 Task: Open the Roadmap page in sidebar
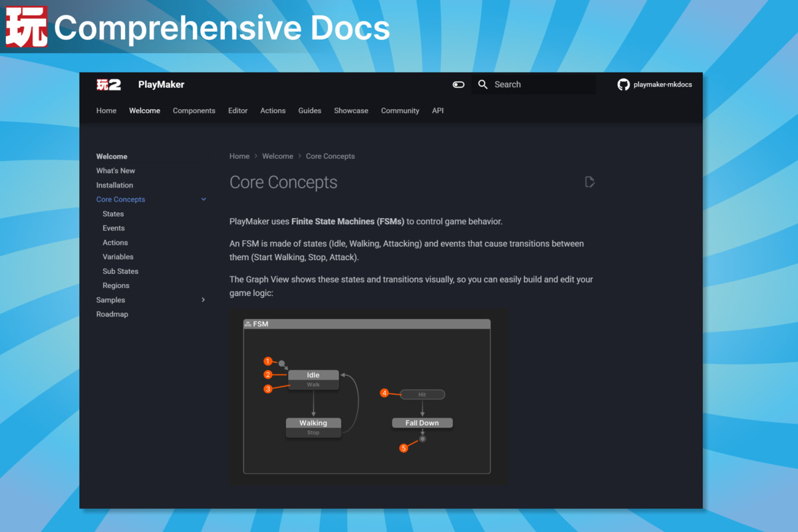(x=112, y=314)
